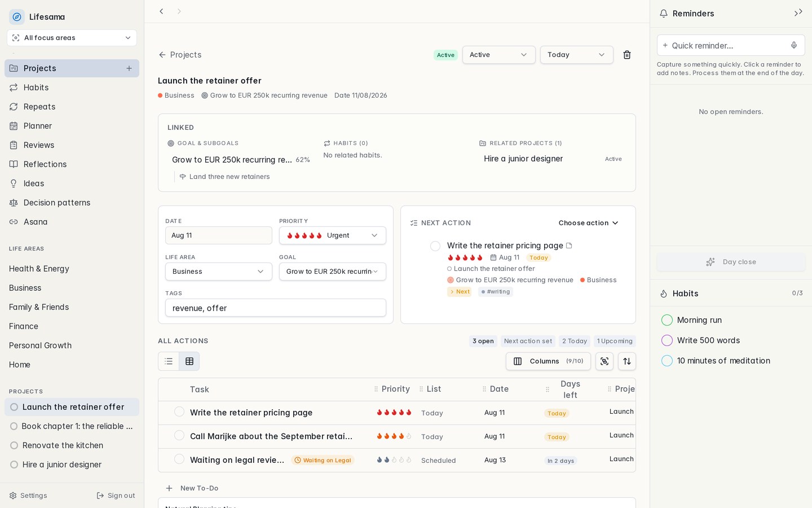Click the focus icon beside Columns
812x508 pixels.
(x=604, y=361)
